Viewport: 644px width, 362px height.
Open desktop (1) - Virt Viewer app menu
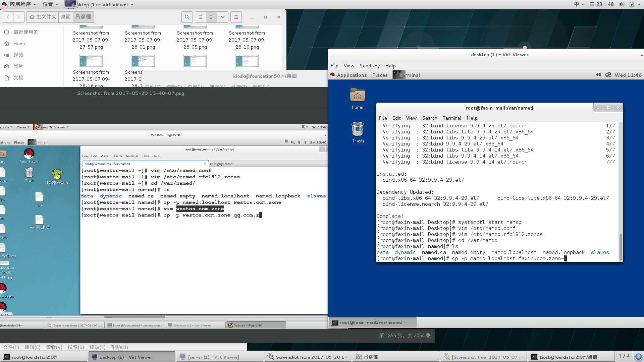tap(100, 4)
